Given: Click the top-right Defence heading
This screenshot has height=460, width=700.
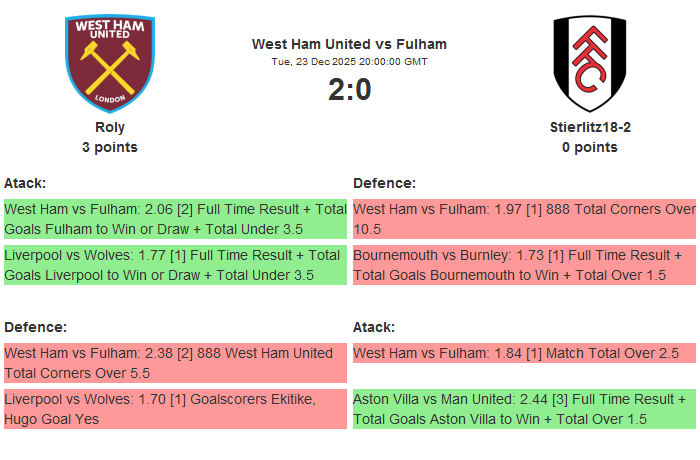Looking at the screenshot, I should click(x=384, y=183).
